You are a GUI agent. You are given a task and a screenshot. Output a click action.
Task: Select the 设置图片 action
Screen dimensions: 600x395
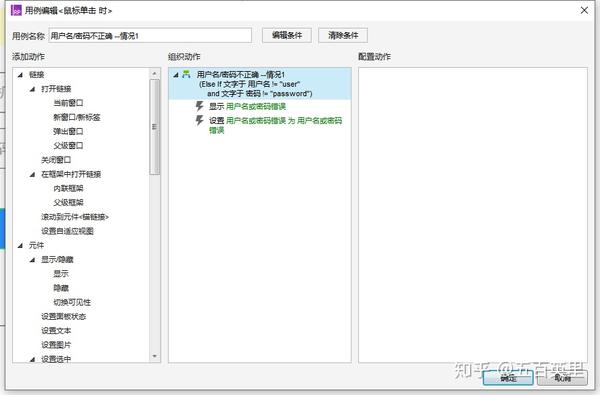[56, 344]
